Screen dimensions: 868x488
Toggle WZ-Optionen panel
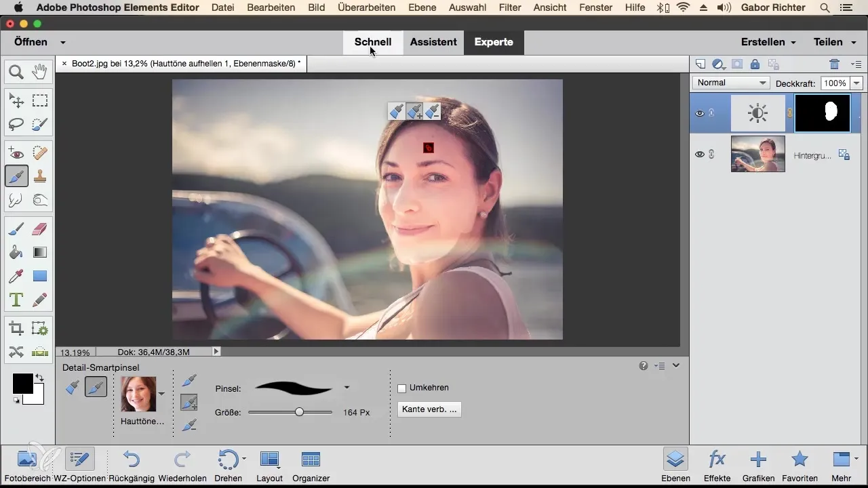pos(80,464)
